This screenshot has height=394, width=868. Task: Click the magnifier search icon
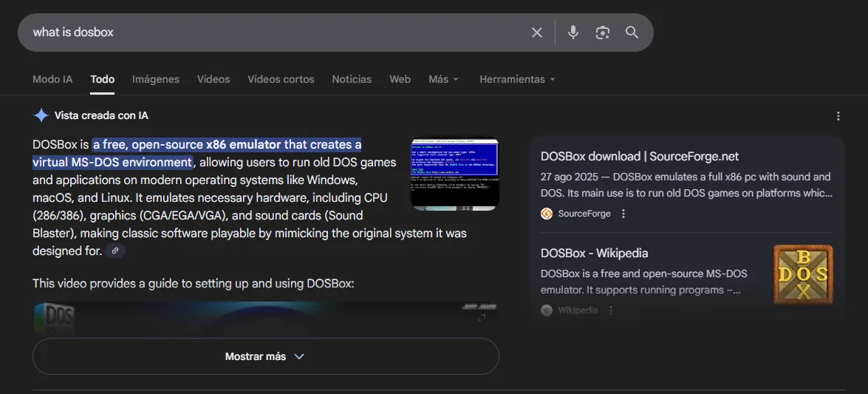tap(632, 33)
